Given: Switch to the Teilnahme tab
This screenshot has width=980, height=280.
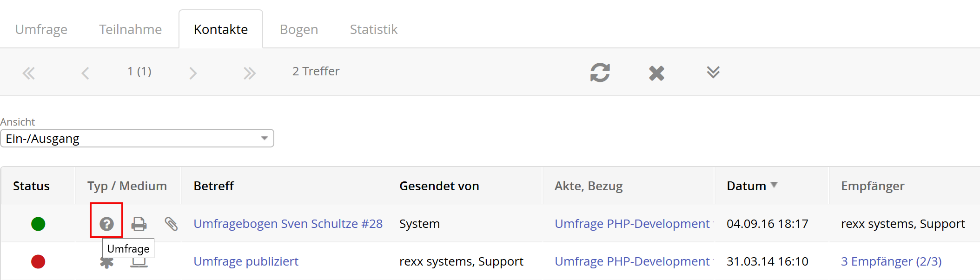Looking at the screenshot, I should [x=130, y=29].
